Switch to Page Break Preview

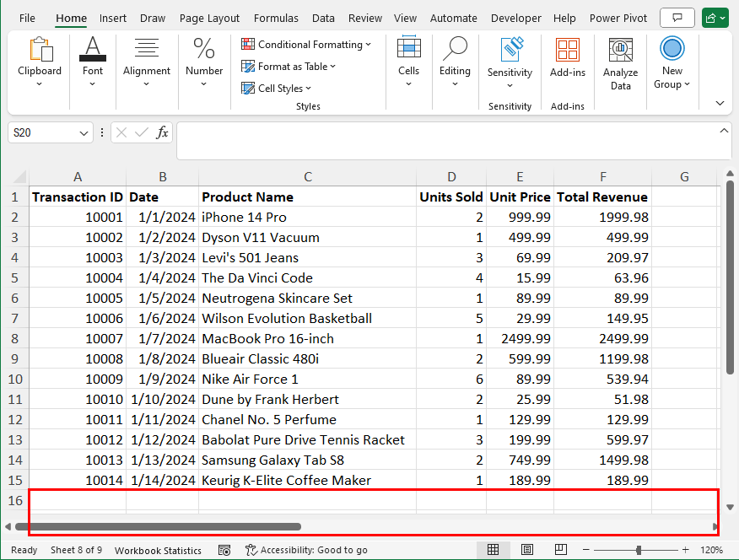coord(561,550)
